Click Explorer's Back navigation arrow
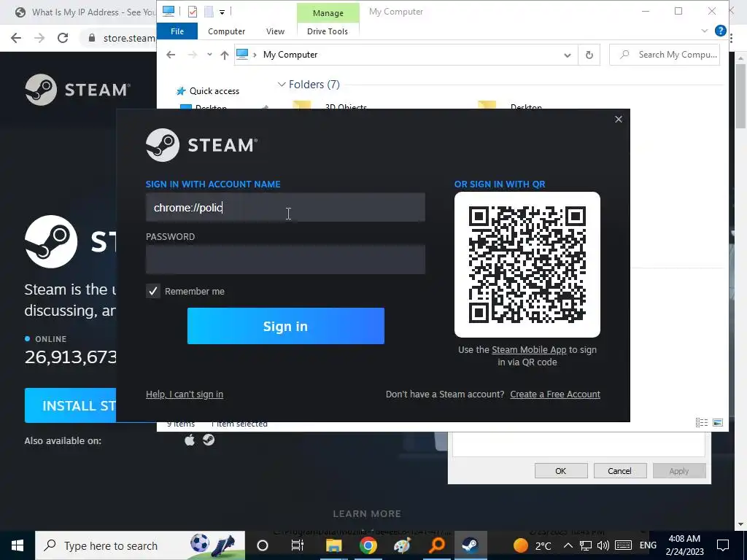Viewport: 747px width, 560px height. pyautogui.click(x=171, y=55)
